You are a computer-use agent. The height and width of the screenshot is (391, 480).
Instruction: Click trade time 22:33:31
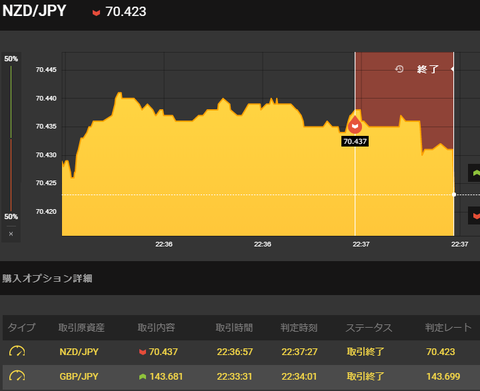point(234,377)
